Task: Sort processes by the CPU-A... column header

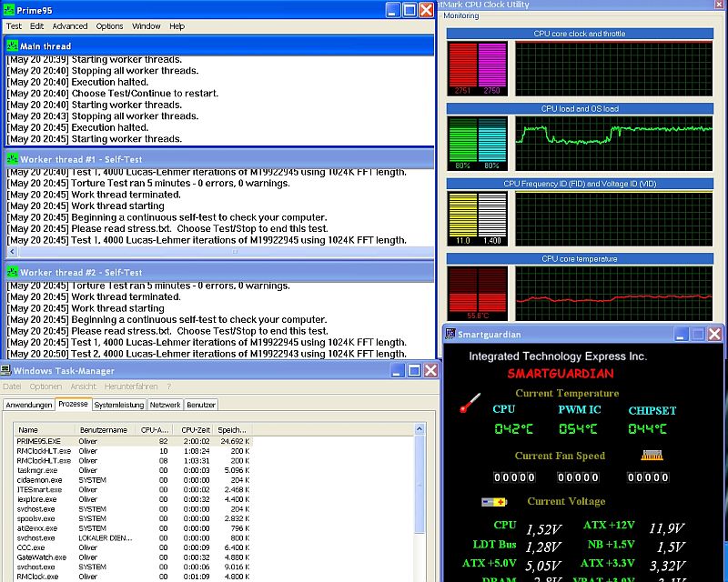Action: pyautogui.click(x=154, y=430)
